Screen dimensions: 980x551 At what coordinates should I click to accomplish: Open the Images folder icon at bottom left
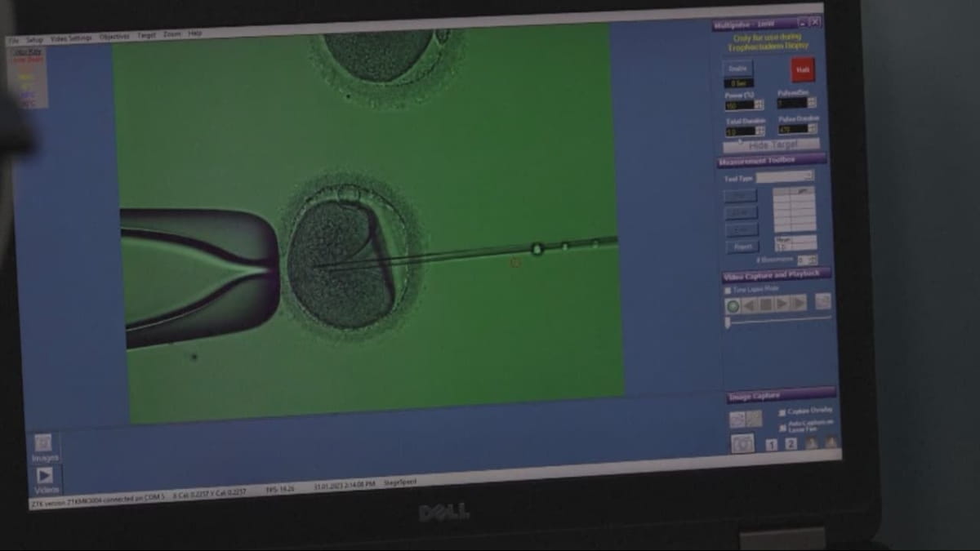(x=43, y=443)
